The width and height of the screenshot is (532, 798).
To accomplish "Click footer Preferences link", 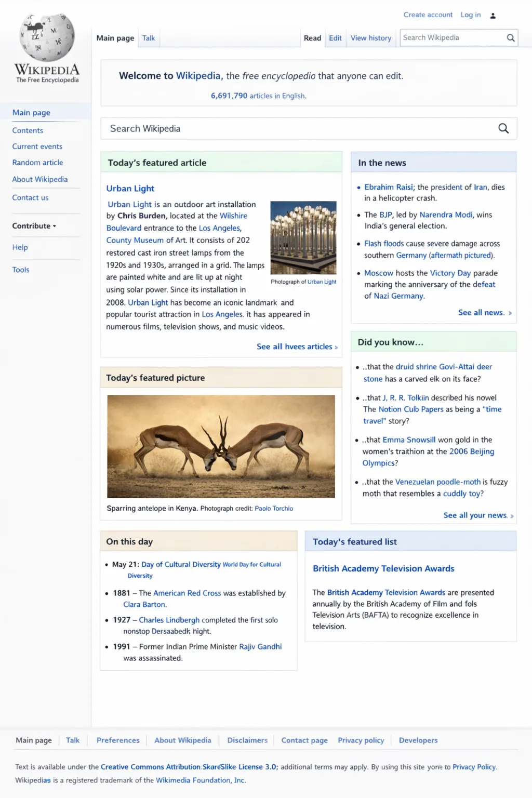I will tap(118, 740).
